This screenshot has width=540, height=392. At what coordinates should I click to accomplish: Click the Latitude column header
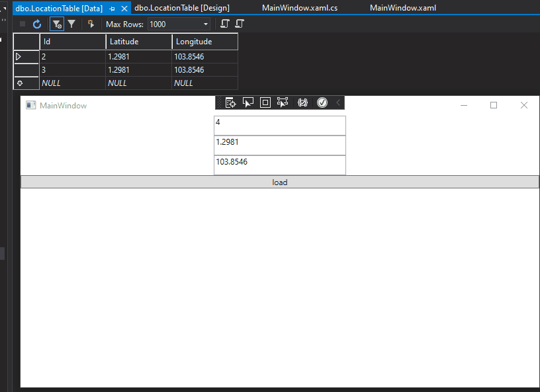(x=139, y=42)
